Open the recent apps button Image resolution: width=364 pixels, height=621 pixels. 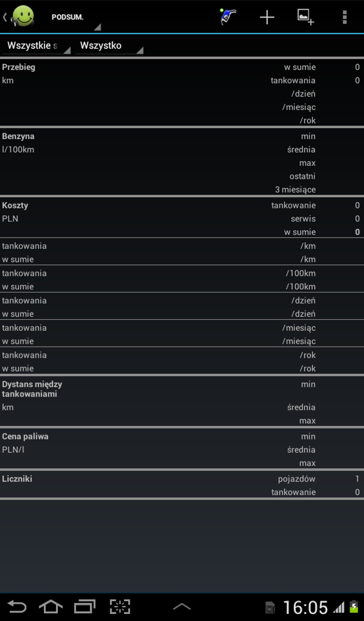click(85, 606)
